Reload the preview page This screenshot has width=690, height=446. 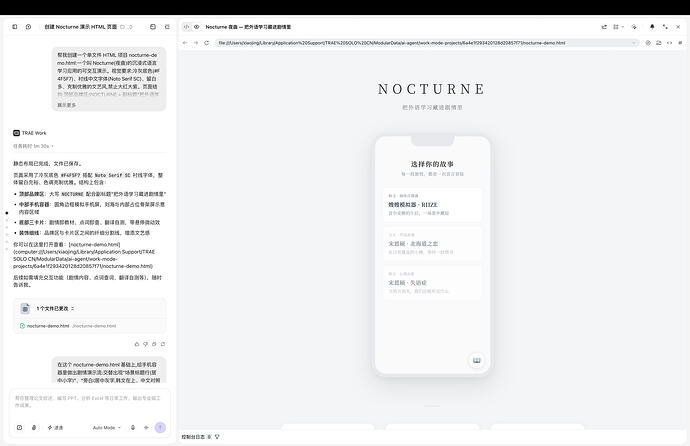coord(206,43)
